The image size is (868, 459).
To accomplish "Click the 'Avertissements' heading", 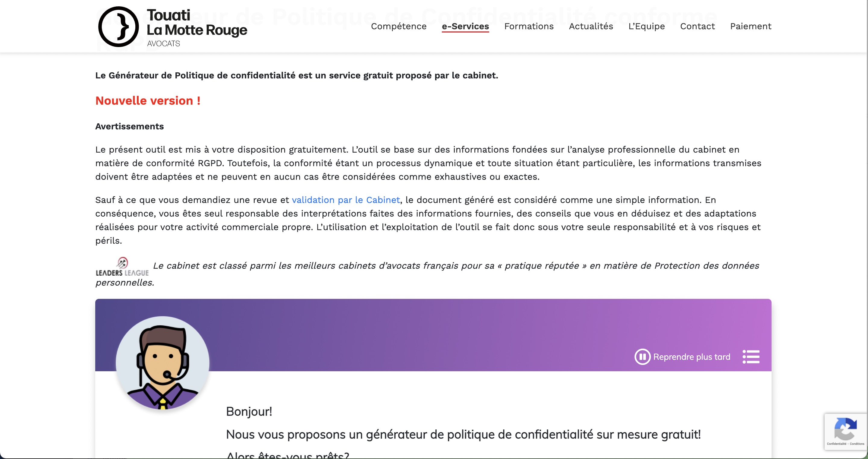I will [129, 126].
